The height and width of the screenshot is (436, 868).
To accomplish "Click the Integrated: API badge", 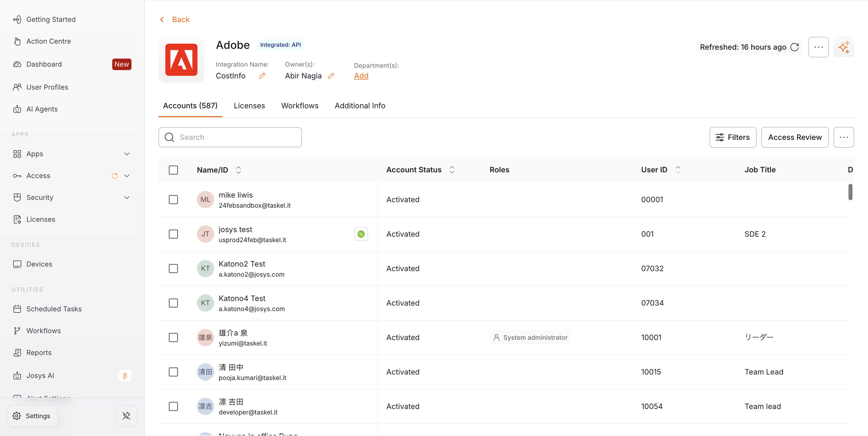I will (280, 45).
